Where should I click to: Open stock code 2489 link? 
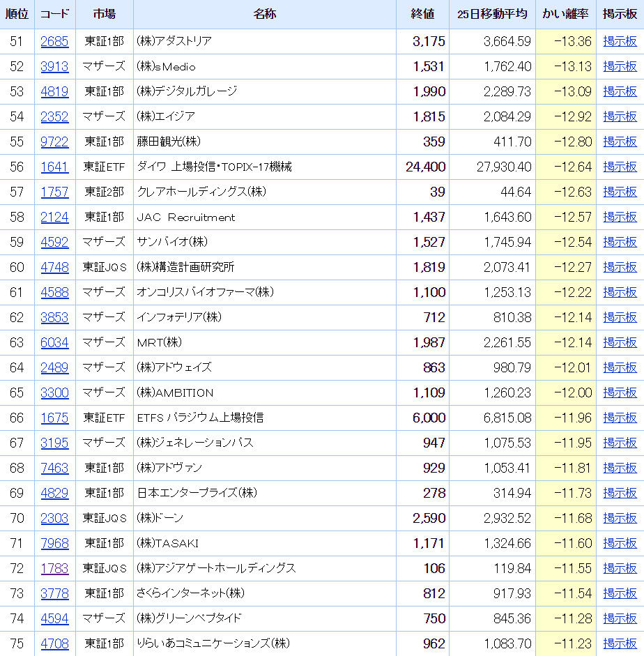pyautogui.click(x=54, y=368)
